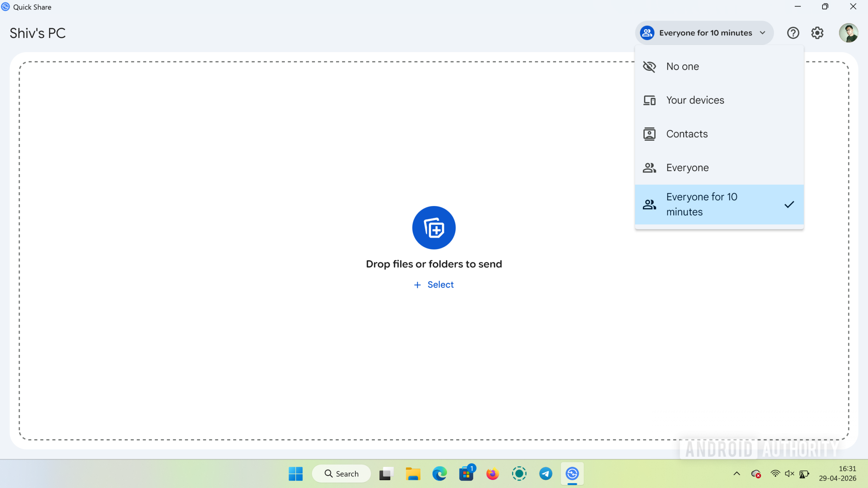Image resolution: width=868 pixels, height=488 pixels.
Task: Click Select to choose files to send
Action: point(434,285)
